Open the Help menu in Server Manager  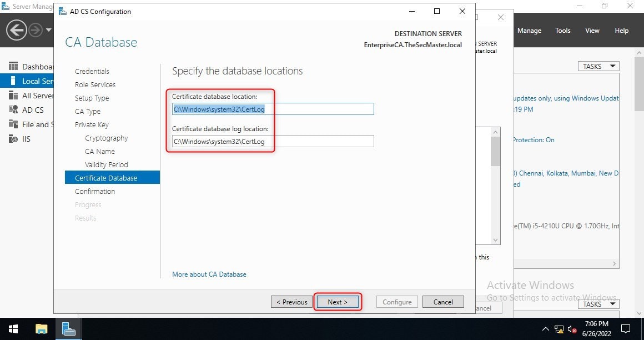[x=621, y=31]
